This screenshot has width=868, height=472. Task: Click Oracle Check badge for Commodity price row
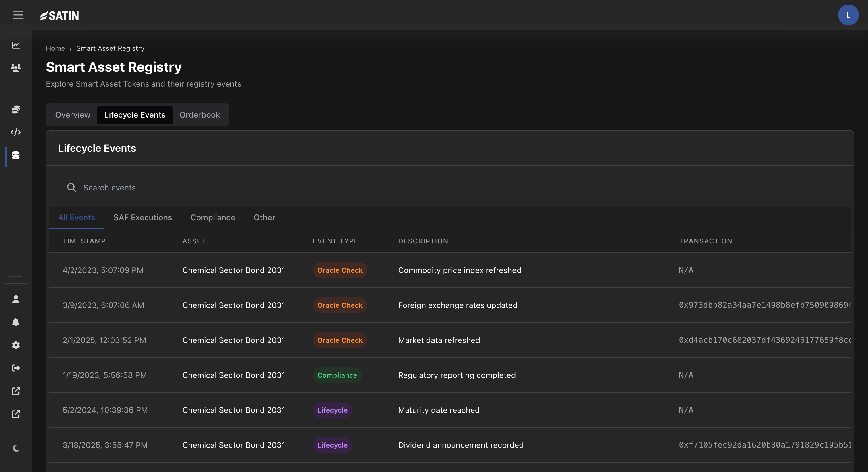[x=340, y=270]
